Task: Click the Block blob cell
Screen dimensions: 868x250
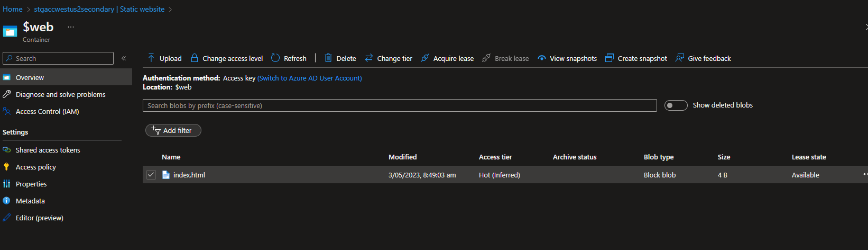Action: click(660, 175)
